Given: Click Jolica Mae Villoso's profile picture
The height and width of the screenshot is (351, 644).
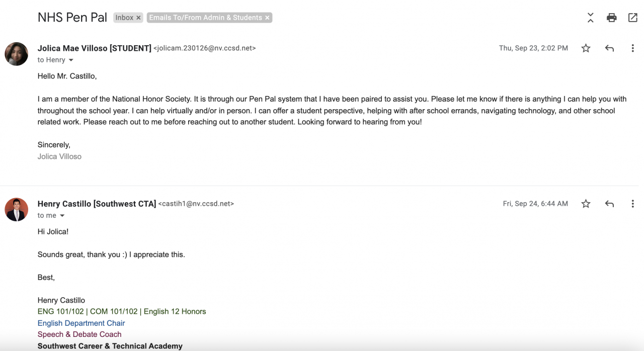Looking at the screenshot, I should pos(16,54).
